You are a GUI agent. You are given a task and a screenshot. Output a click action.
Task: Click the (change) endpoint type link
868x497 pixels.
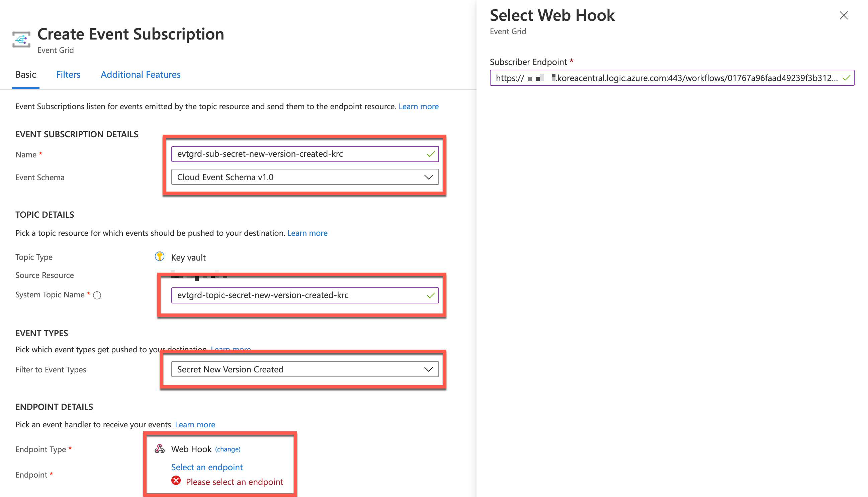click(228, 449)
